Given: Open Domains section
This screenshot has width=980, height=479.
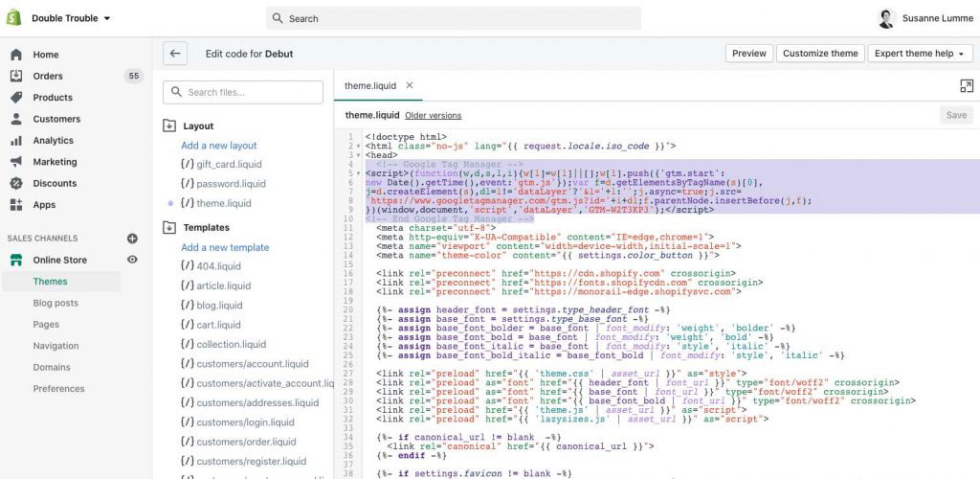Looking at the screenshot, I should tap(52, 367).
